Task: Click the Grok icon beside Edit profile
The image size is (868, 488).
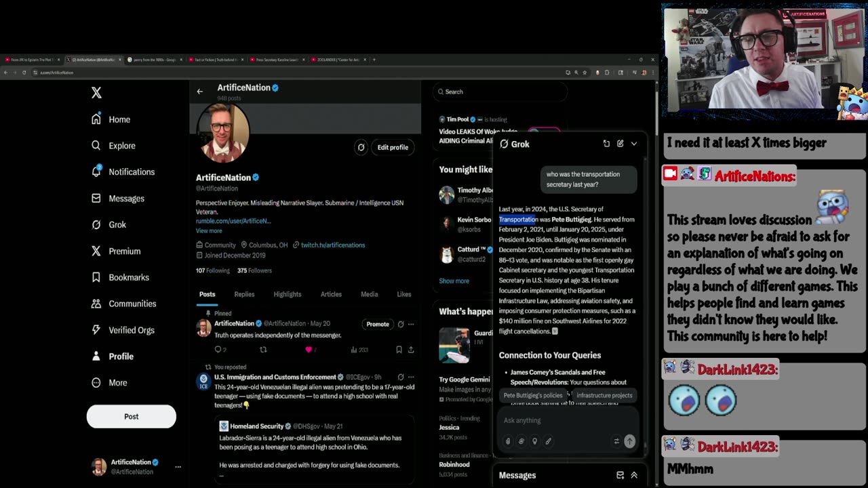Action: (x=361, y=147)
